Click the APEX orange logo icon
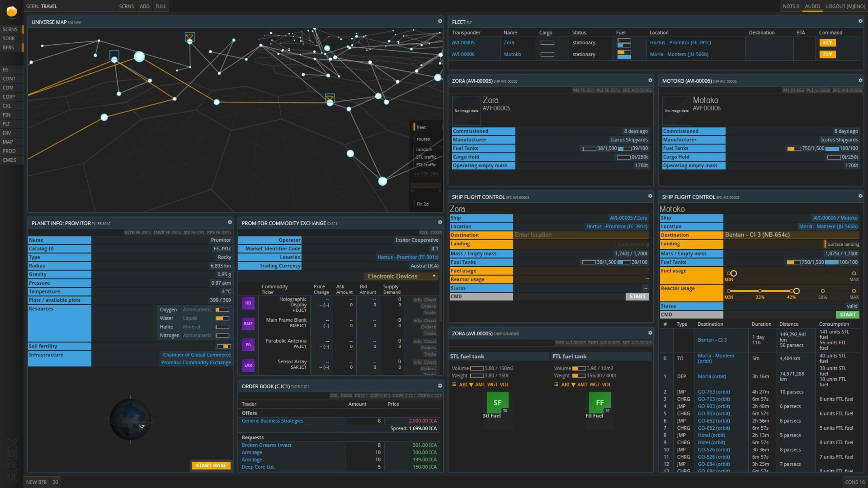Image resolution: width=868 pixels, height=488 pixels. point(12,12)
